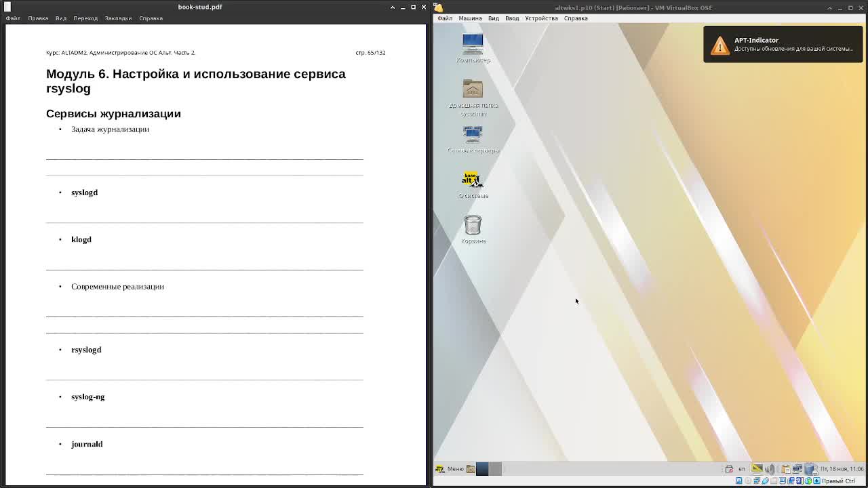Open VirtualBox Справка menu
This screenshot has width=868, height=488.
click(576, 18)
